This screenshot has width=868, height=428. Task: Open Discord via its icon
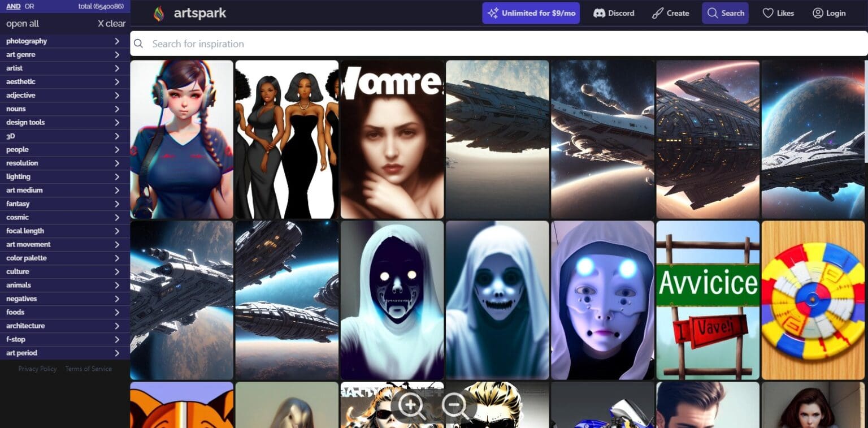click(x=599, y=13)
